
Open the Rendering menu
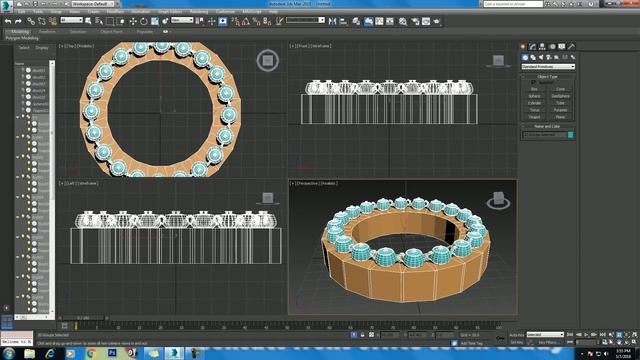199,12
